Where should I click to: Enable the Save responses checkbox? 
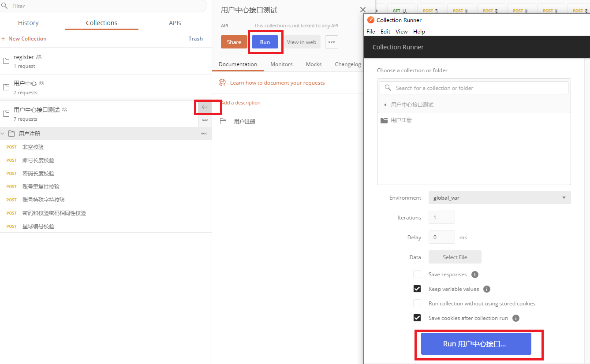point(417,274)
